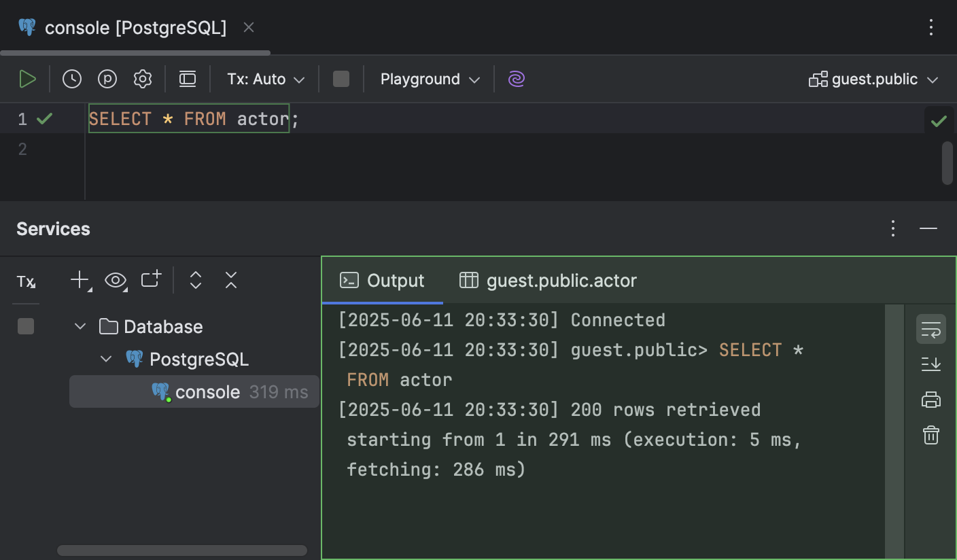Toggle In-Editor Results display icon
The height and width of the screenshot is (560, 957).
coord(187,79)
